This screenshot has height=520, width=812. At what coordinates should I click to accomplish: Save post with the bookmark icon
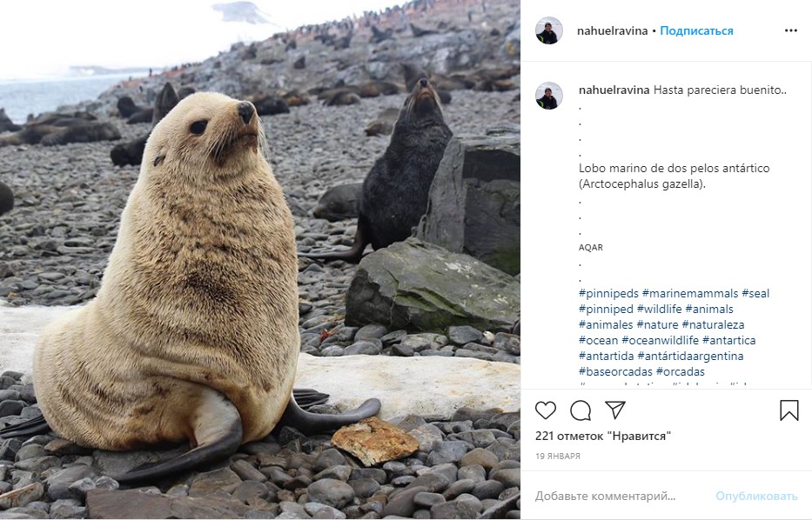point(789,410)
